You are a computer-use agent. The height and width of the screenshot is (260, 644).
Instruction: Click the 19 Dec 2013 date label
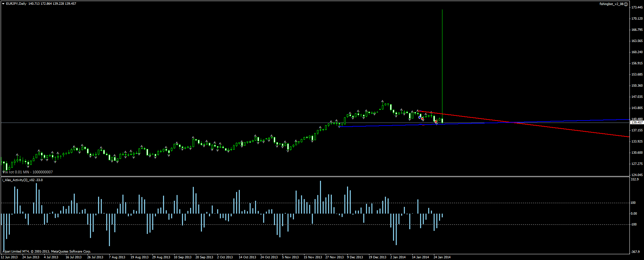pyautogui.click(x=377, y=257)
